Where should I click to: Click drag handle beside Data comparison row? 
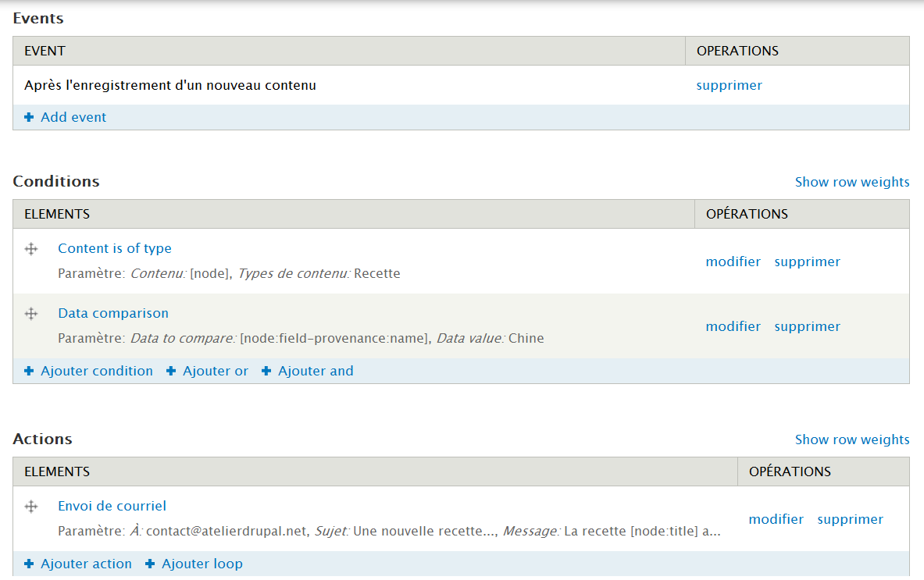pos(31,314)
